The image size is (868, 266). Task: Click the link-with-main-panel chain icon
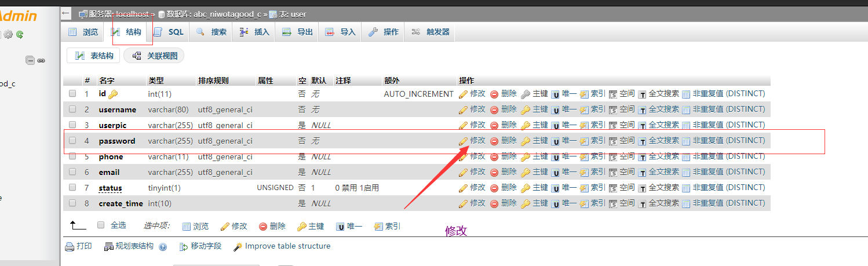[x=41, y=60]
